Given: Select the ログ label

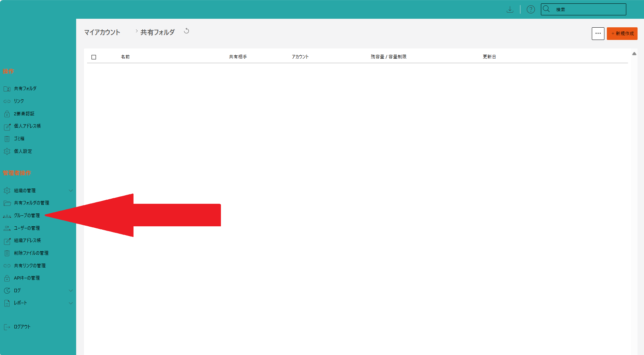Looking at the screenshot, I should 17,290.
